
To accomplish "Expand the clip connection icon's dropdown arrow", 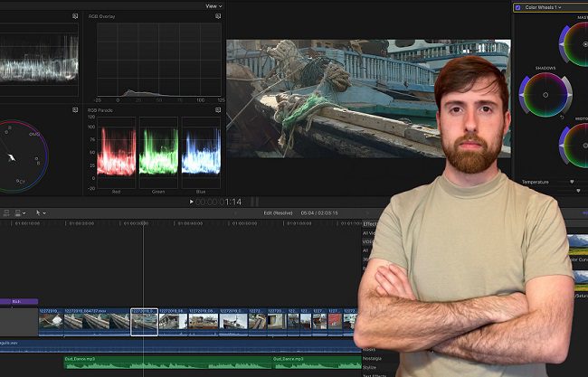I will click(24, 213).
